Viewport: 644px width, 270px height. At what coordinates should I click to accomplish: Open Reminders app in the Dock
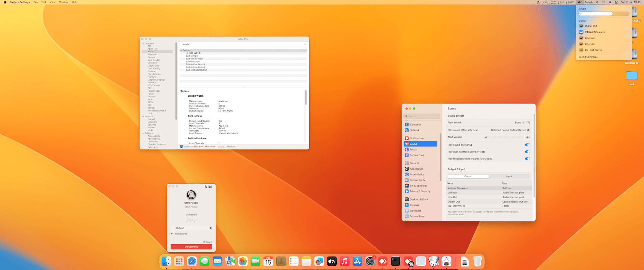(x=294, y=261)
